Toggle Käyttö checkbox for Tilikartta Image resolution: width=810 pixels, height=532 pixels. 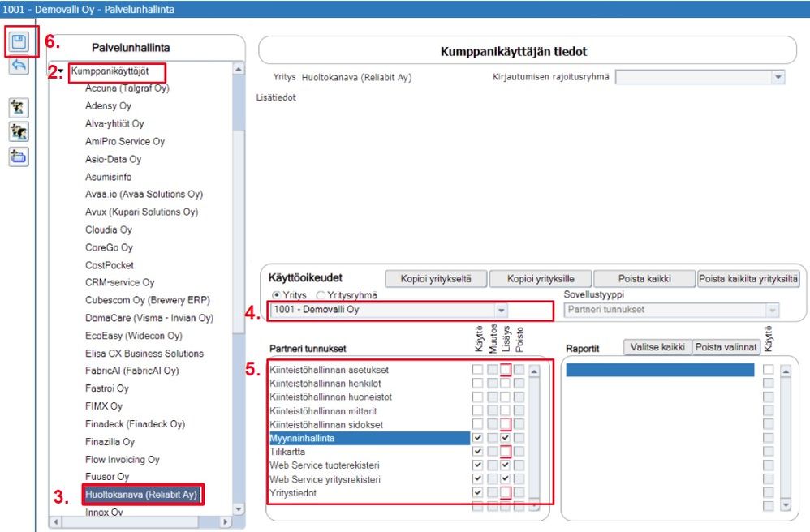477,452
